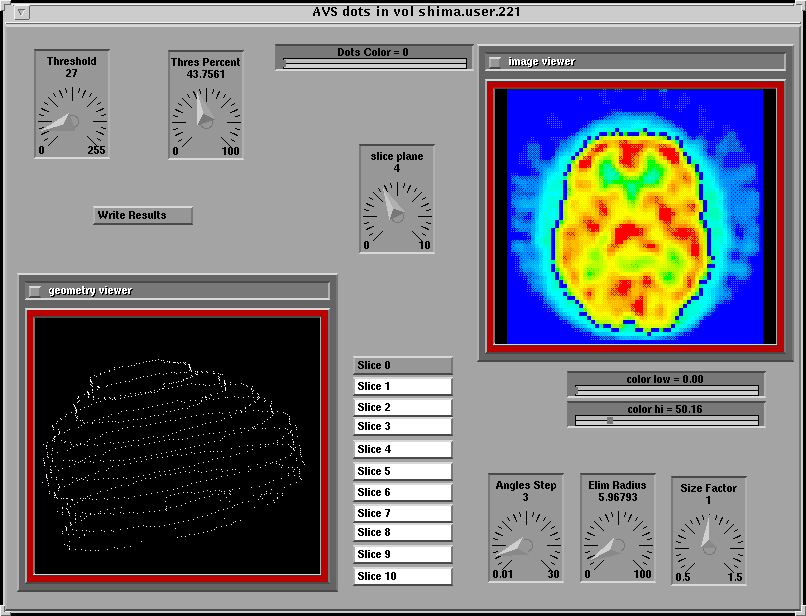Image resolution: width=806 pixels, height=616 pixels.
Task: Toggle the geometry viewer checkbox
Action: (35, 291)
